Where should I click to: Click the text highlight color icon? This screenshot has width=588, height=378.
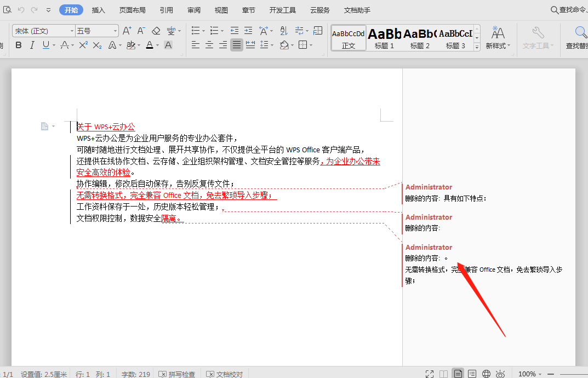point(130,45)
